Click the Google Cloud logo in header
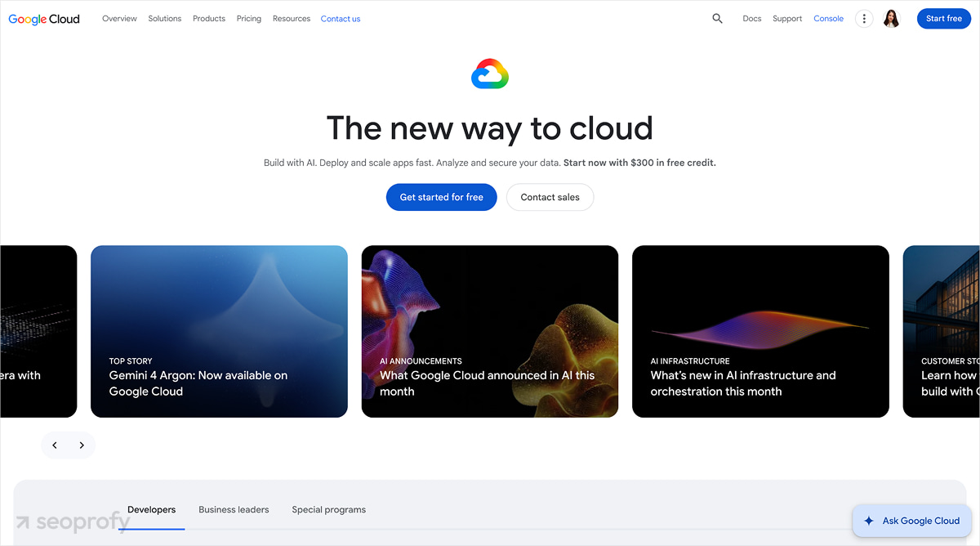The image size is (980, 546). tap(44, 19)
